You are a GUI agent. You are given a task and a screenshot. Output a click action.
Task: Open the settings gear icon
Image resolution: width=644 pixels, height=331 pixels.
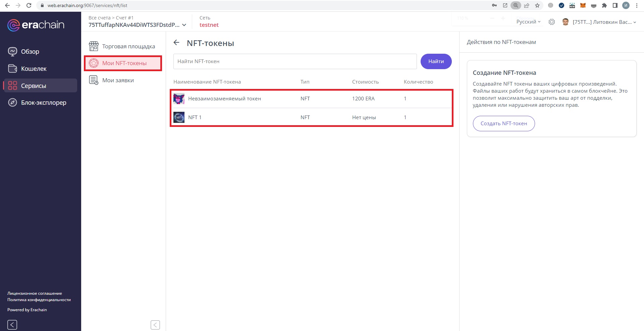click(x=551, y=22)
